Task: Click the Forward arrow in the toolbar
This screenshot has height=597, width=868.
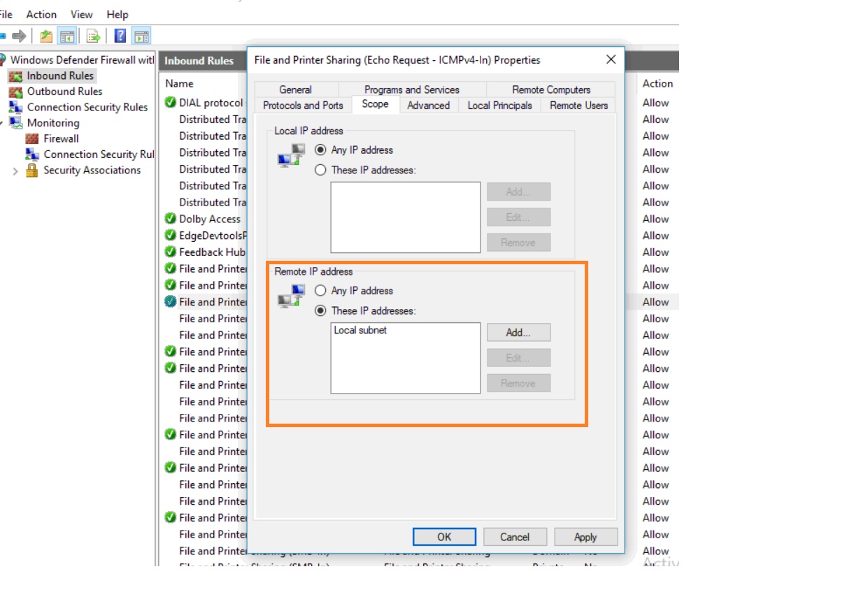Action: (20, 36)
